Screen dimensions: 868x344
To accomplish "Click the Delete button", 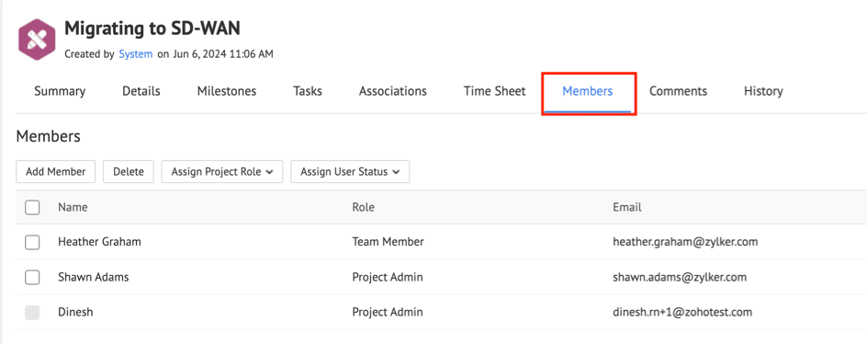I will pos(129,172).
